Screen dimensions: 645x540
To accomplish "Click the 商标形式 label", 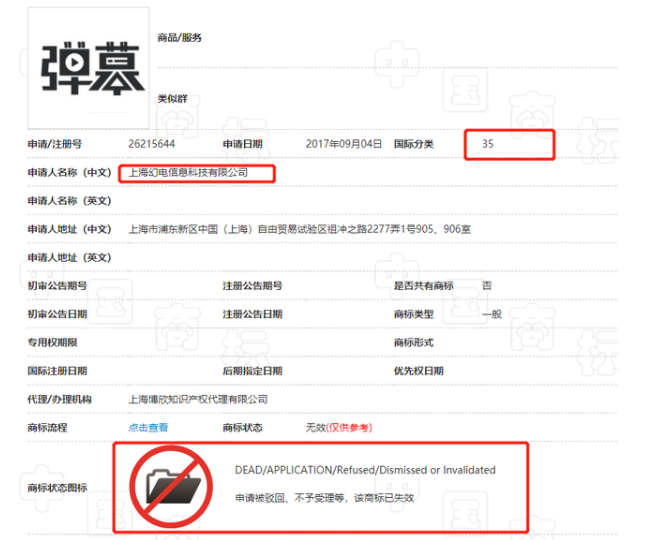I will (x=414, y=343).
